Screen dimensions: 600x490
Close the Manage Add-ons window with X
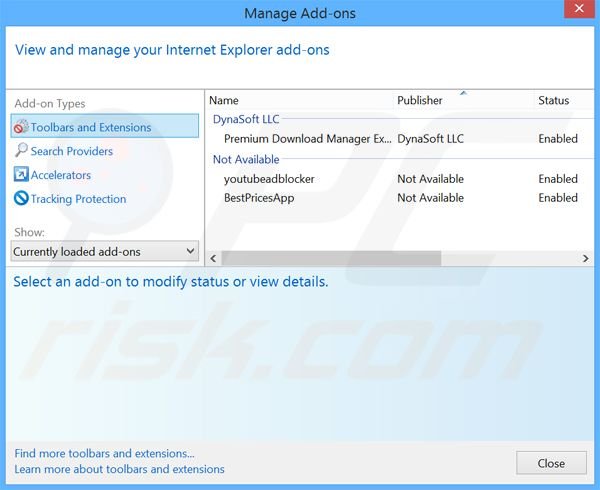pyautogui.click(x=579, y=8)
